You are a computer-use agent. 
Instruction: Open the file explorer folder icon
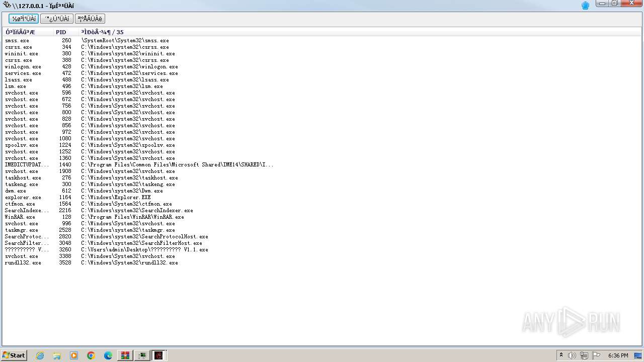click(x=57, y=355)
